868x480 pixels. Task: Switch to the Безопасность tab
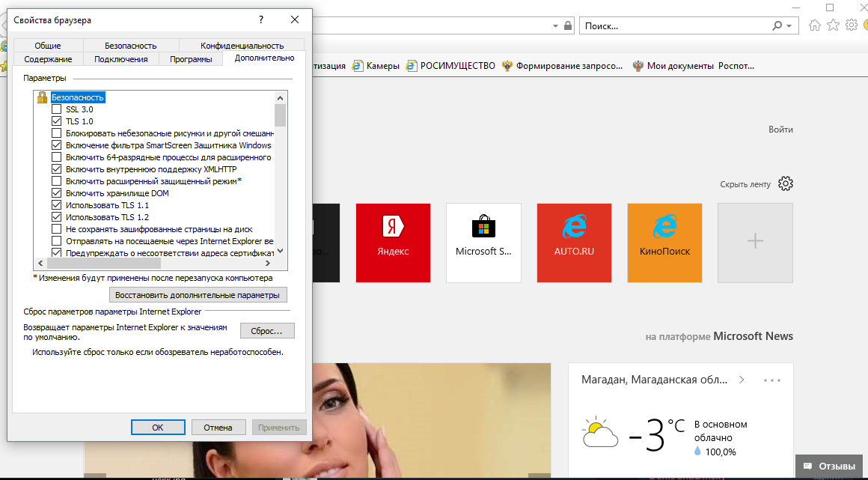130,46
